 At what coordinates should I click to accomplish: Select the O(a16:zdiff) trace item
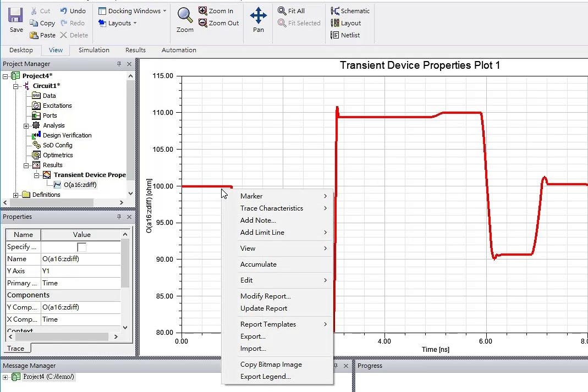click(x=80, y=185)
